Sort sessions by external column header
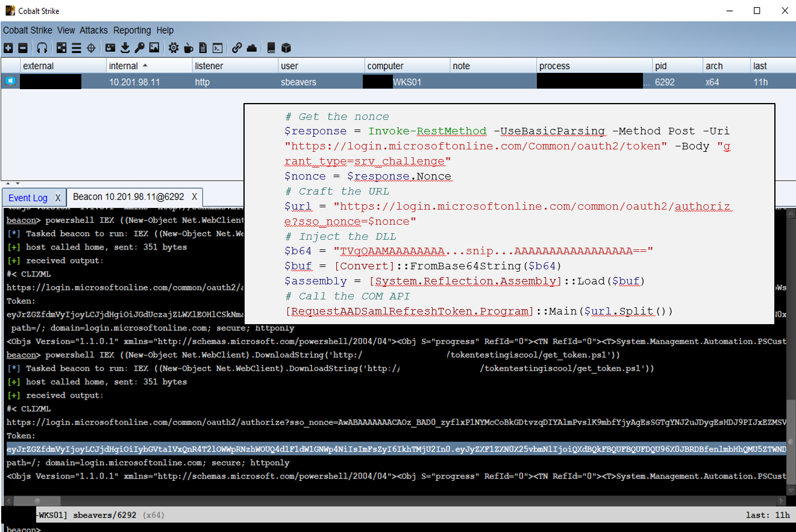 [x=63, y=66]
